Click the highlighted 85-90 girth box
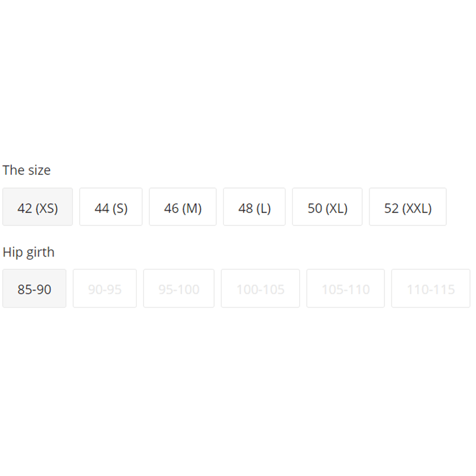 35,289
